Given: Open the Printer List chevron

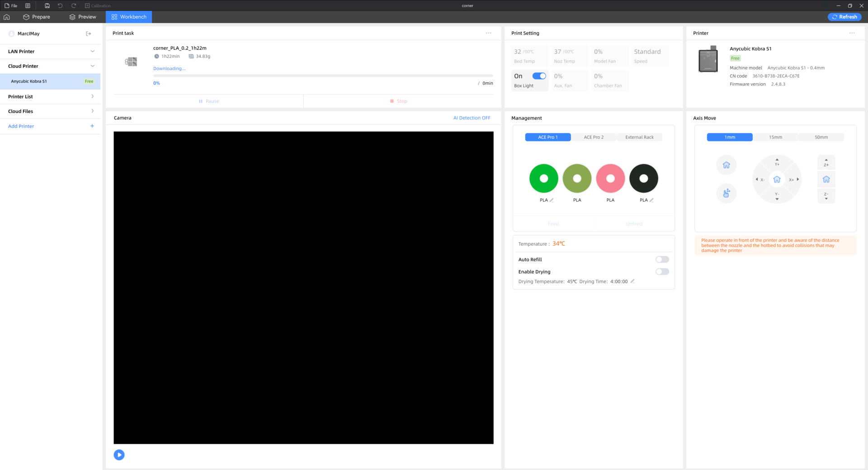Looking at the screenshot, I should tap(93, 96).
